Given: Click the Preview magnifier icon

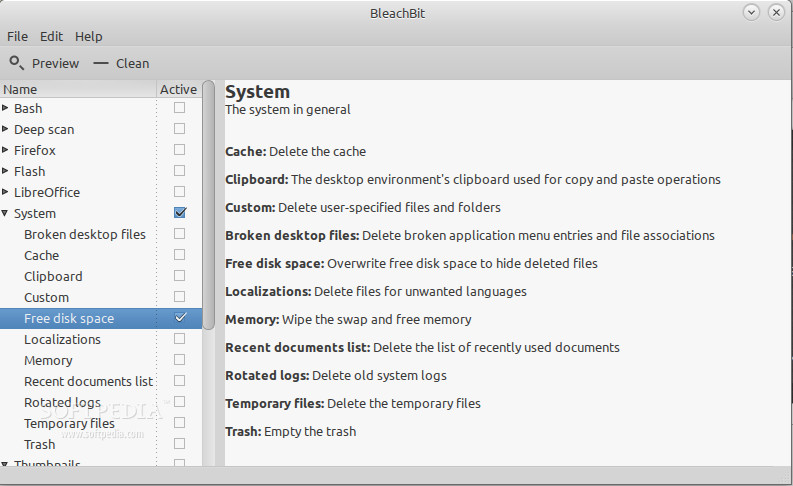Looking at the screenshot, I should tap(17, 62).
